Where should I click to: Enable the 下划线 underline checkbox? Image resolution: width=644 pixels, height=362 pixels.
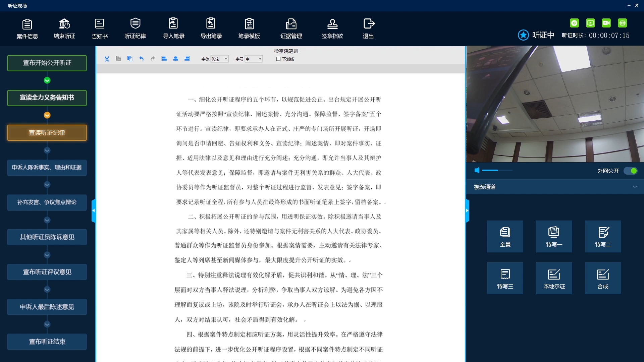(278, 59)
